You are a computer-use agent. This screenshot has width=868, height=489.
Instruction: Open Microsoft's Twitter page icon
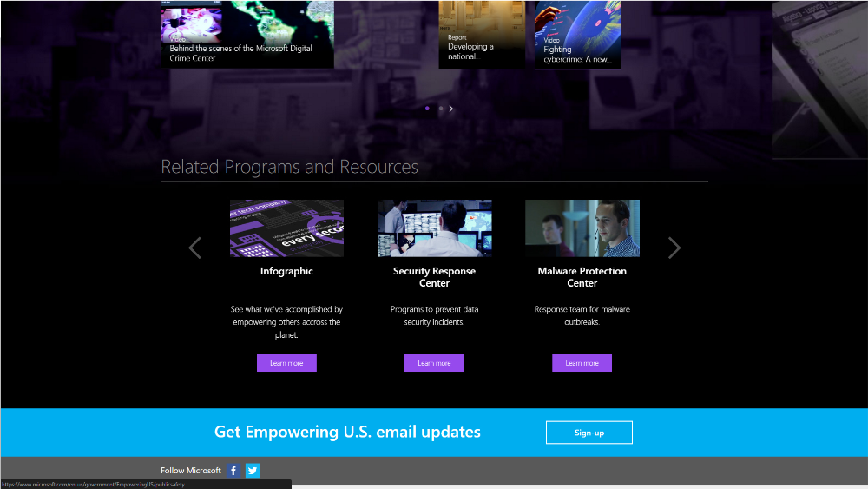point(253,471)
